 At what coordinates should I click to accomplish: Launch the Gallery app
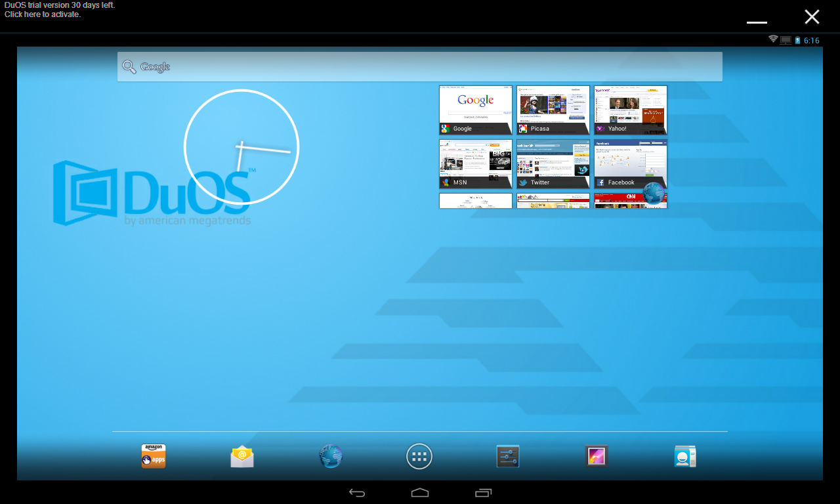click(597, 456)
